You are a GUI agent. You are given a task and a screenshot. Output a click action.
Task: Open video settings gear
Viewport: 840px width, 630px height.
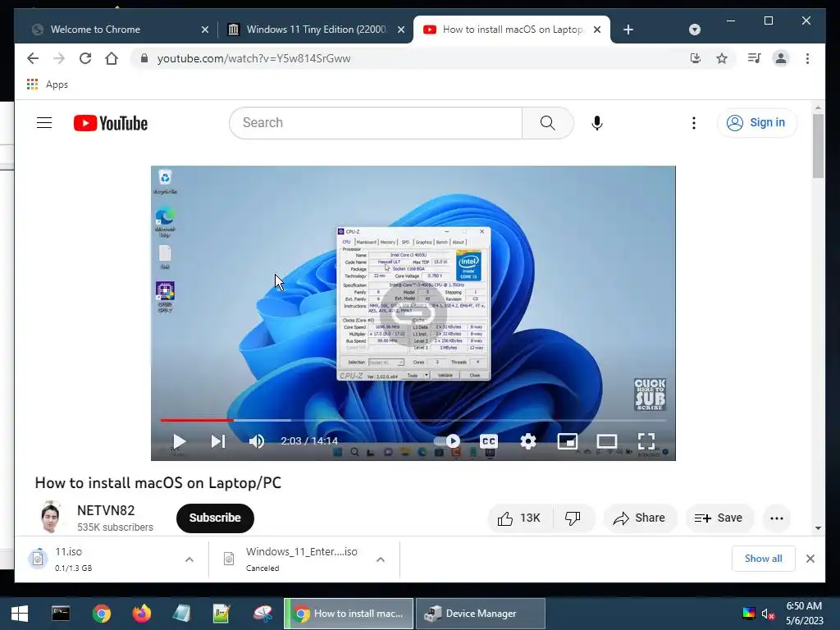(528, 441)
